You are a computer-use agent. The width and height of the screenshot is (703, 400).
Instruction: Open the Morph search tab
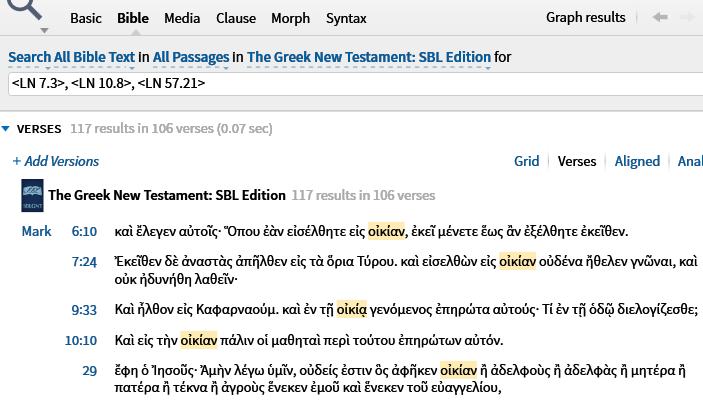[x=291, y=18]
